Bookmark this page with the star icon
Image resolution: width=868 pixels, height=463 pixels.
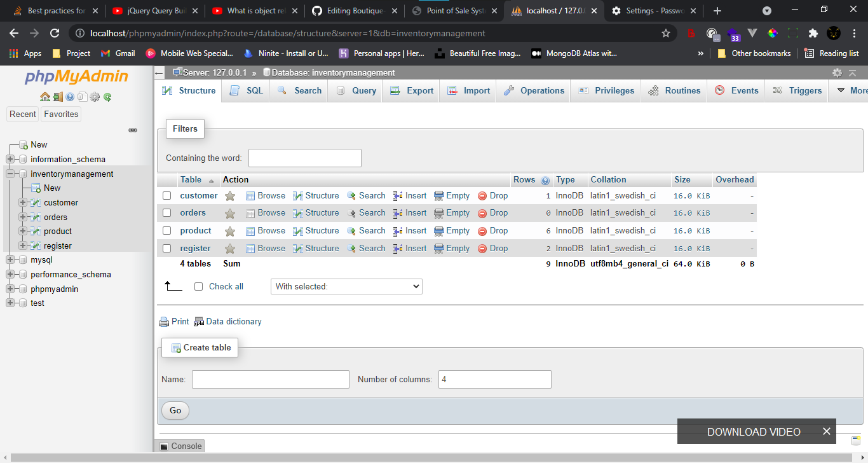[x=666, y=33]
